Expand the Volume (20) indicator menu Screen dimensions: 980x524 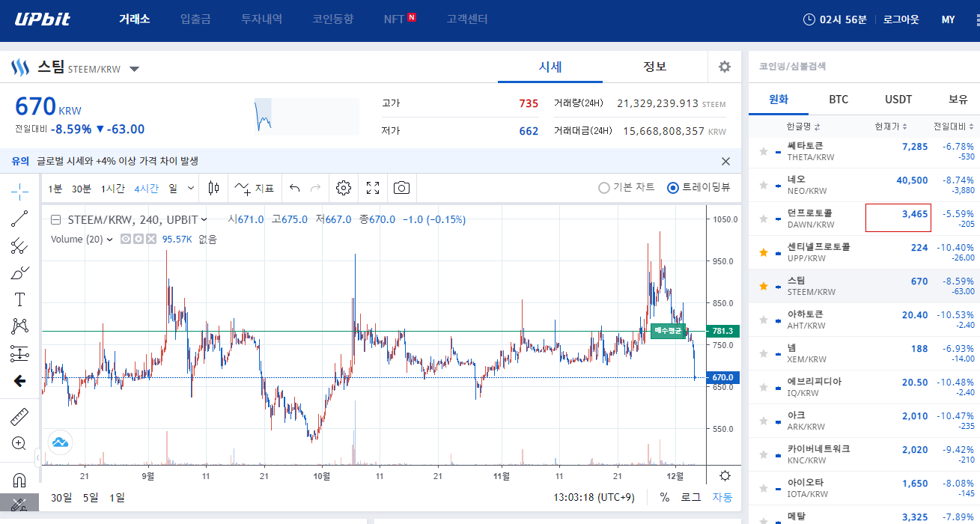tap(110, 240)
